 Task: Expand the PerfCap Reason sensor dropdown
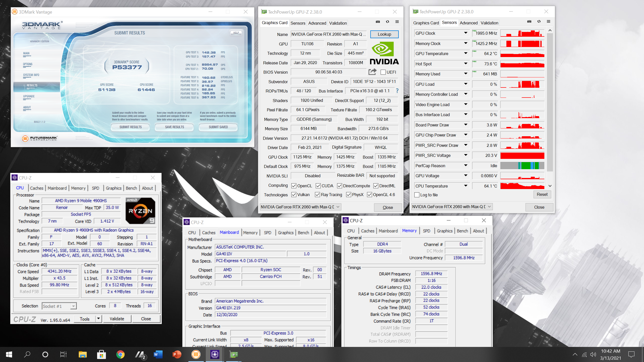(466, 165)
